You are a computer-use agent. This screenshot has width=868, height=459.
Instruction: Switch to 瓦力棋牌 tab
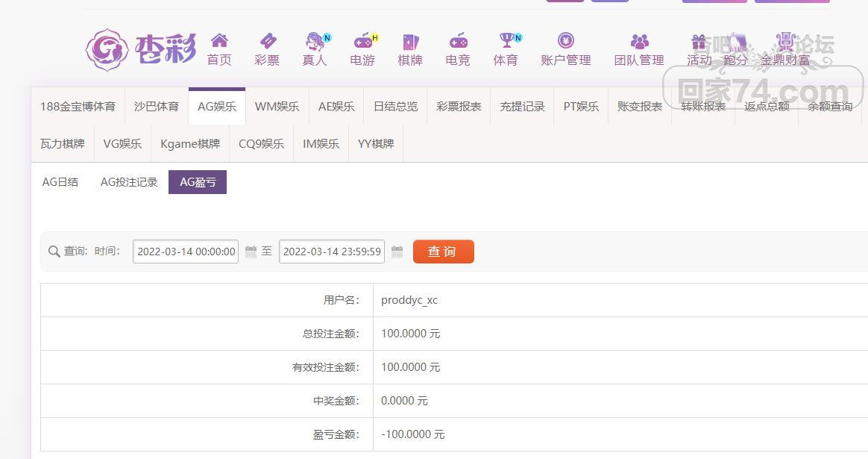click(x=63, y=144)
